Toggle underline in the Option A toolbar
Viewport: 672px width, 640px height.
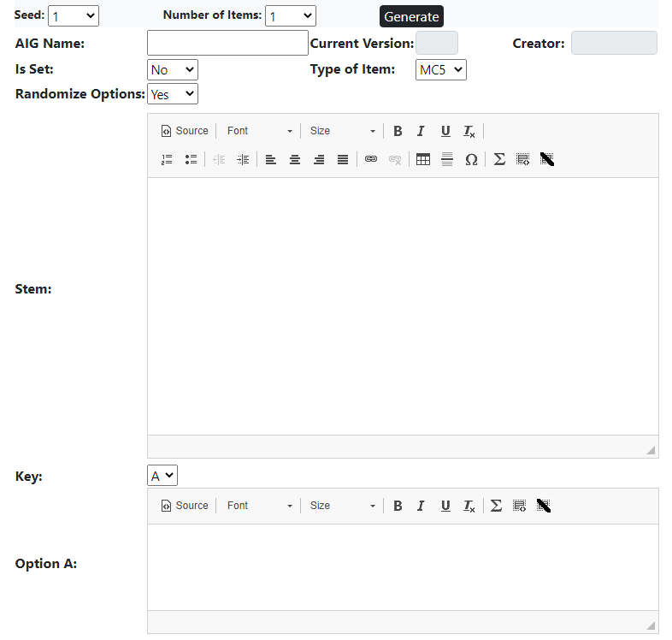[x=445, y=506]
